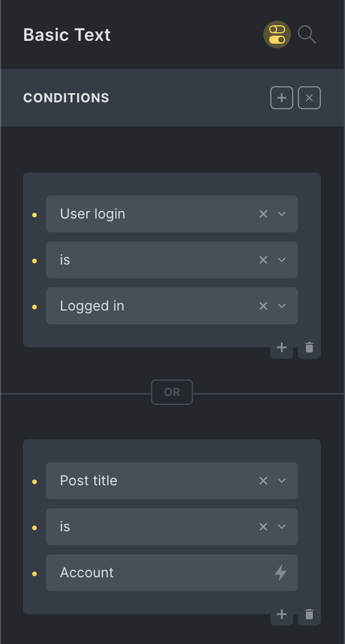Viewport: 345px width, 644px height.
Task: Clear the User login selection
Action: (x=263, y=214)
